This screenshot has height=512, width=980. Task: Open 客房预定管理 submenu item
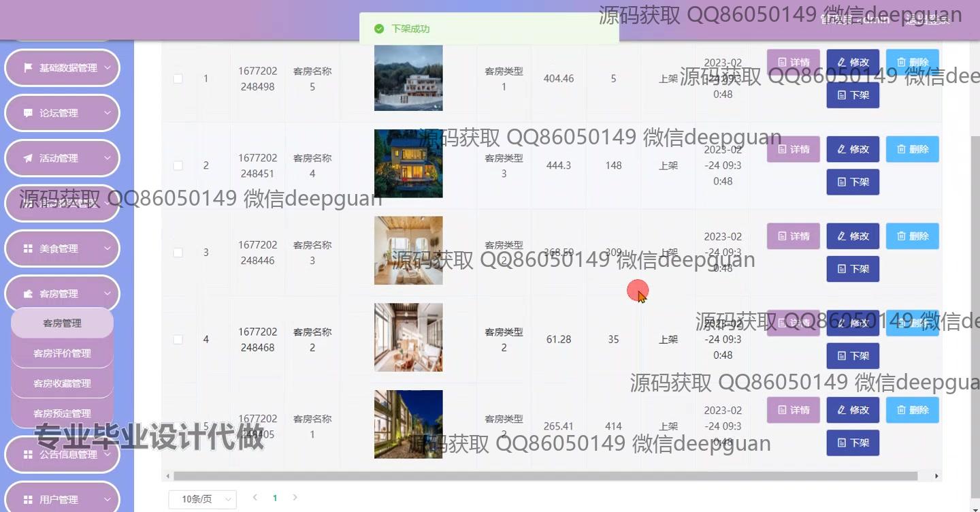[x=62, y=413]
